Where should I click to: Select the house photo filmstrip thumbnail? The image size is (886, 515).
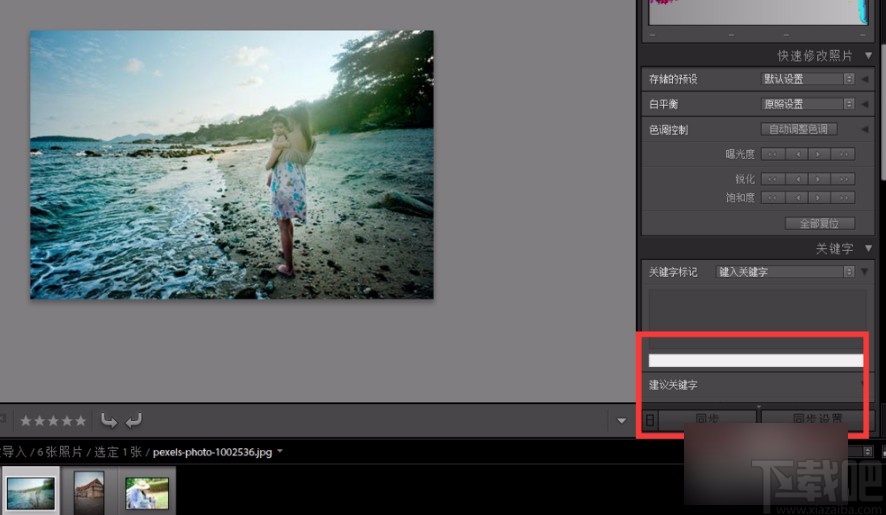(x=89, y=492)
